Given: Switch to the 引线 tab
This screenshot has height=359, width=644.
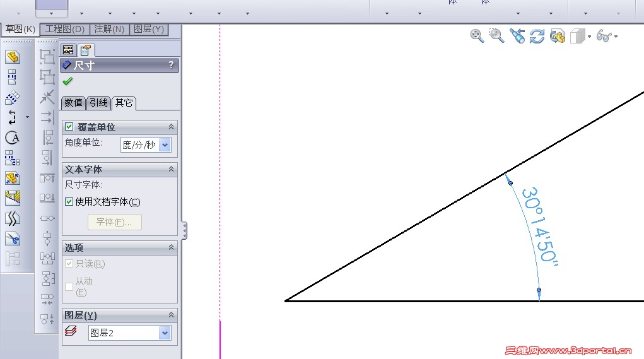Looking at the screenshot, I should [x=98, y=103].
